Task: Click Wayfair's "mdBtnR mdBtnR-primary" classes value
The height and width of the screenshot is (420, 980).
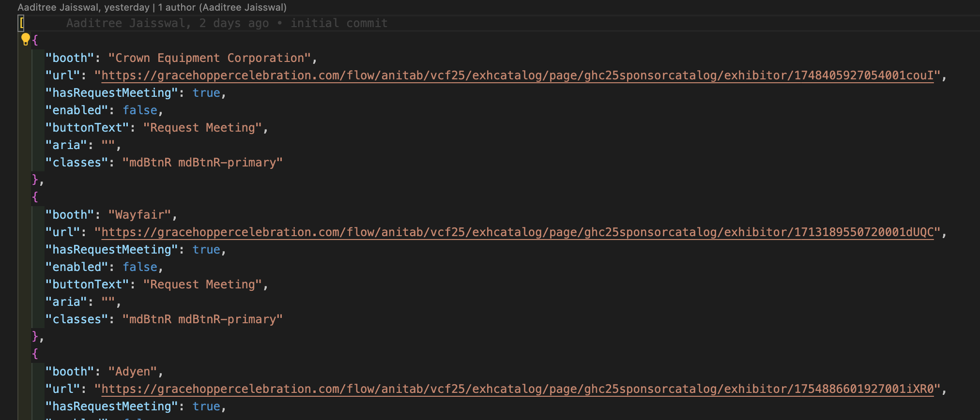Action: click(x=202, y=319)
